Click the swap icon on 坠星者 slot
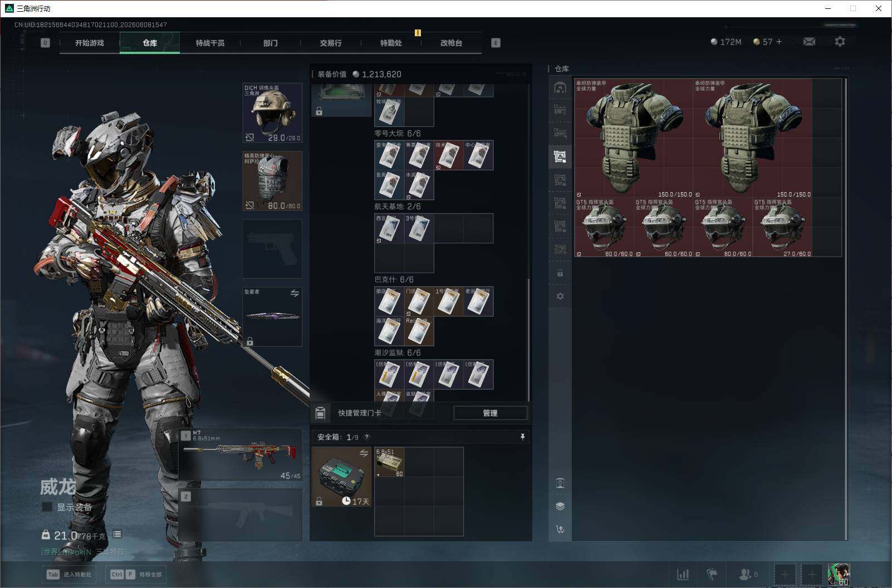 pos(295,293)
